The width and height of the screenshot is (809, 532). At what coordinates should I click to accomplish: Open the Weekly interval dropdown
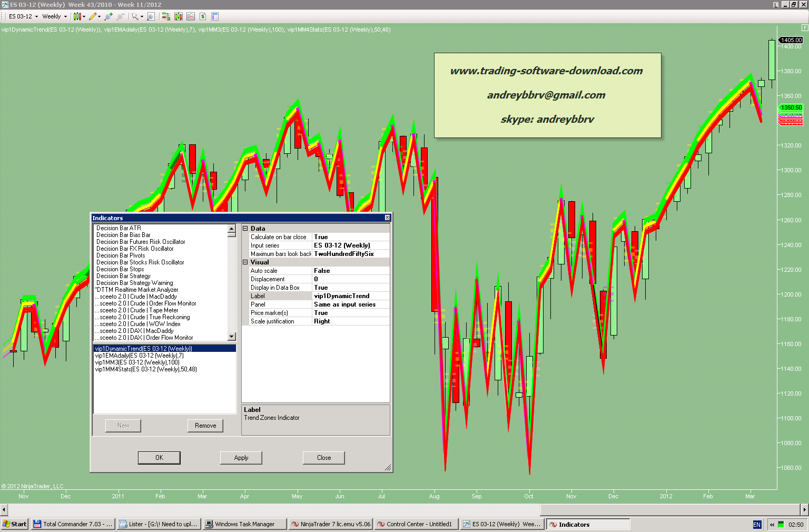click(55, 16)
